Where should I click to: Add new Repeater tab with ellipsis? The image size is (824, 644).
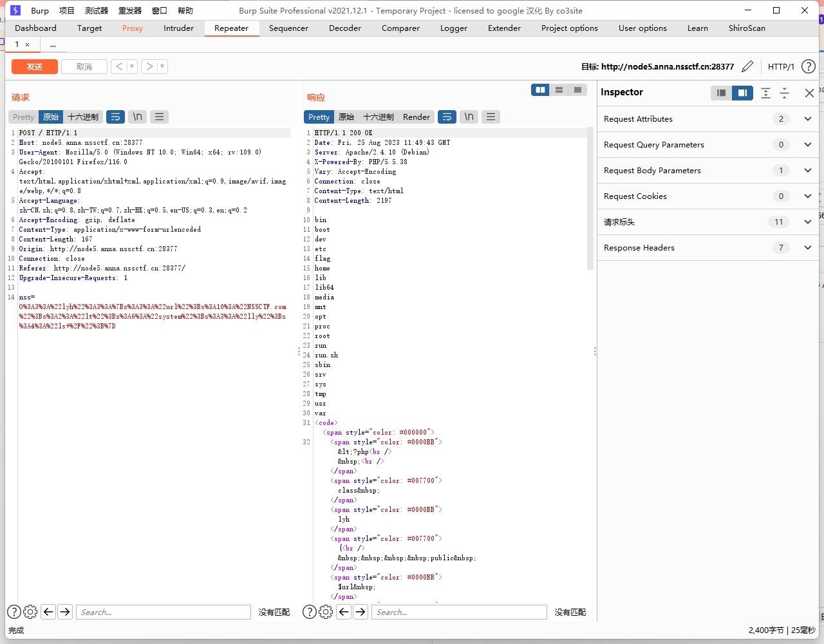[53, 44]
